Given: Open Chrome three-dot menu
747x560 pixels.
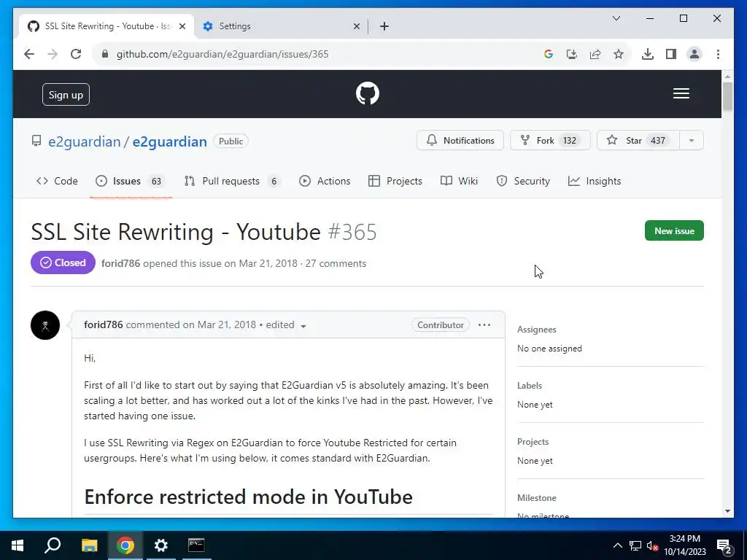Looking at the screenshot, I should 718,54.
